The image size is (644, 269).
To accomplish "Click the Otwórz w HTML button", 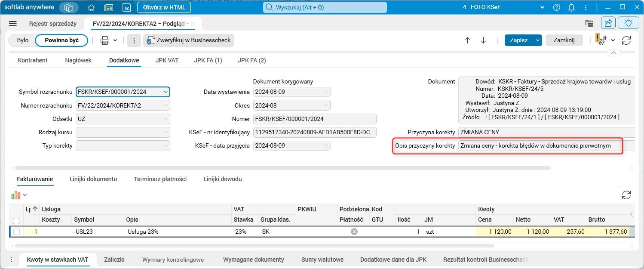I will click(x=164, y=7).
